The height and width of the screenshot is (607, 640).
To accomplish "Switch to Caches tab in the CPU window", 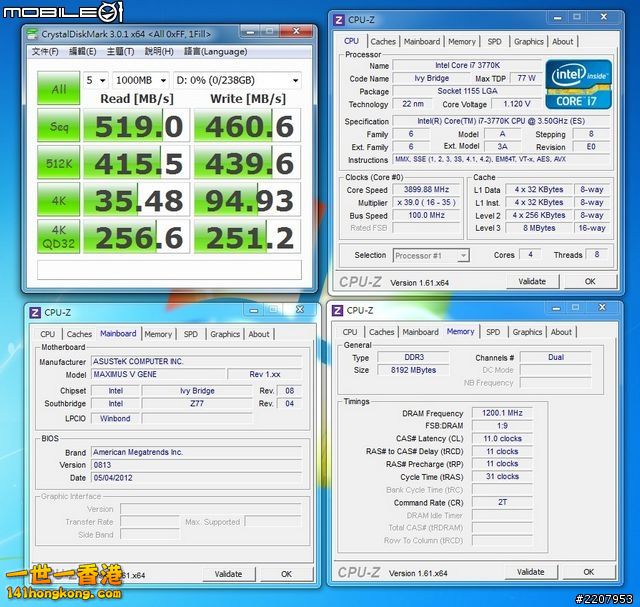I will click(383, 42).
